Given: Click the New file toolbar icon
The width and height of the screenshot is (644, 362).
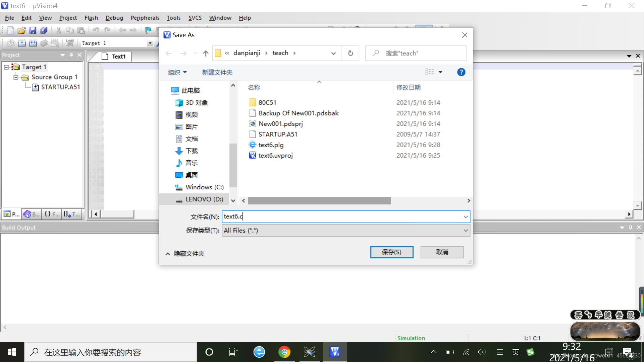Looking at the screenshot, I should 11,31.
